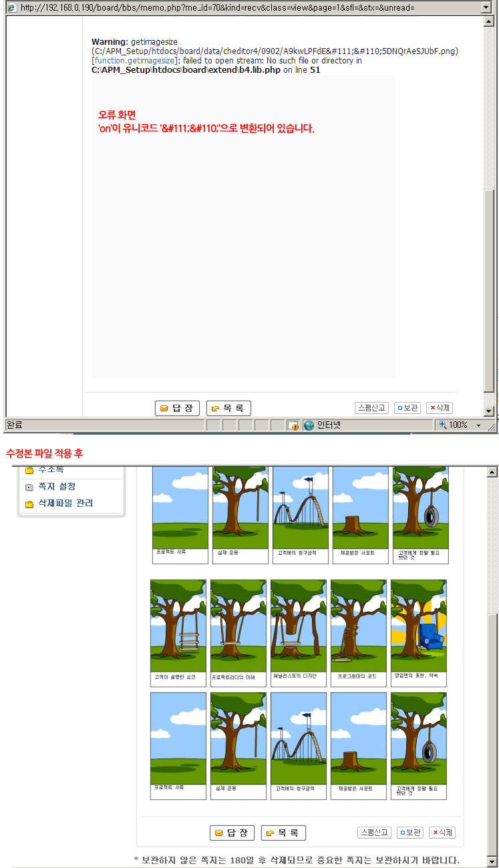Click the 쪽지 설정 settings icon in the sidebar
Image resolution: width=499 pixels, height=868 pixels.
[29, 487]
